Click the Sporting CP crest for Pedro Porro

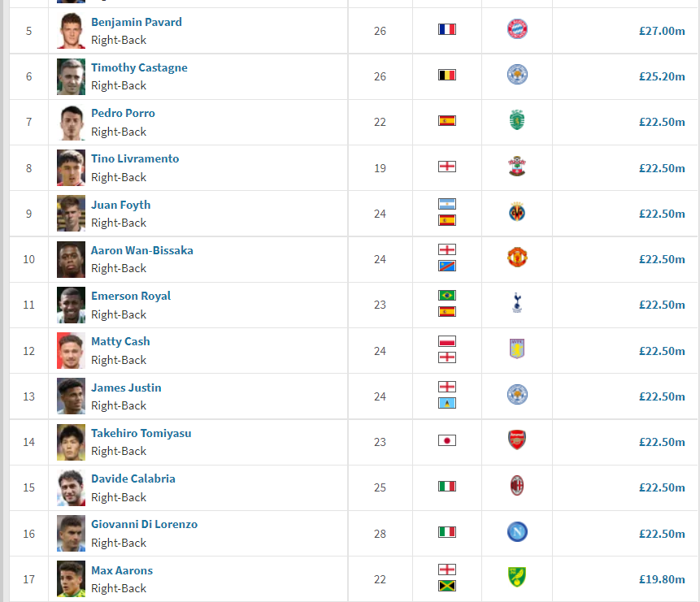pos(517,120)
